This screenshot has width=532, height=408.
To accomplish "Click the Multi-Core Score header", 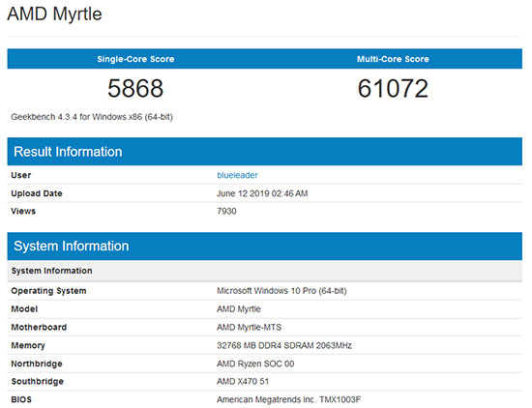I will (393, 59).
